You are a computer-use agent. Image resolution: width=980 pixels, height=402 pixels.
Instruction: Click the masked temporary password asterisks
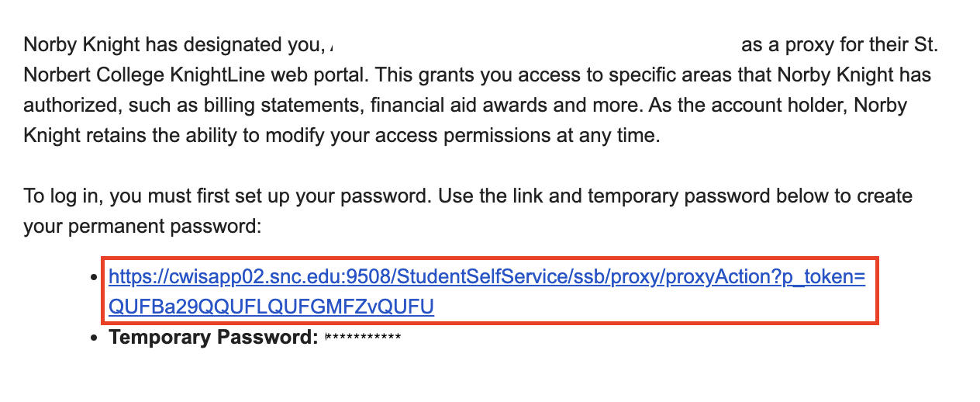363,338
